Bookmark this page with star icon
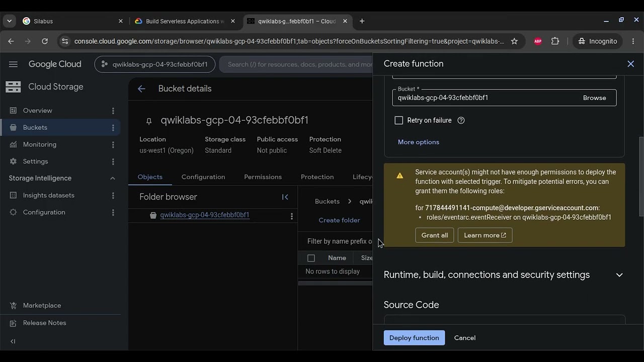 (x=514, y=41)
